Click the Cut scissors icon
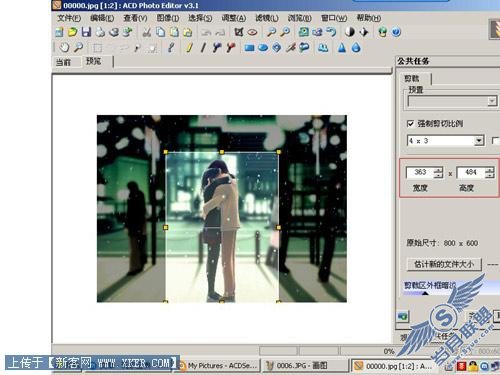 click(147, 32)
